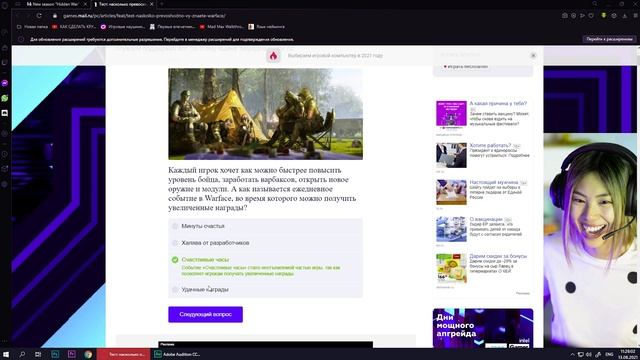The height and width of the screenshot is (360, 640).
Task: Open Task View on the taskbar
Action: [38, 354]
